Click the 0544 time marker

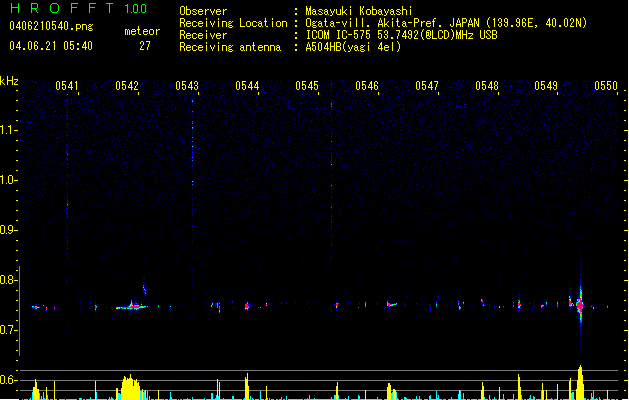(247, 86)
